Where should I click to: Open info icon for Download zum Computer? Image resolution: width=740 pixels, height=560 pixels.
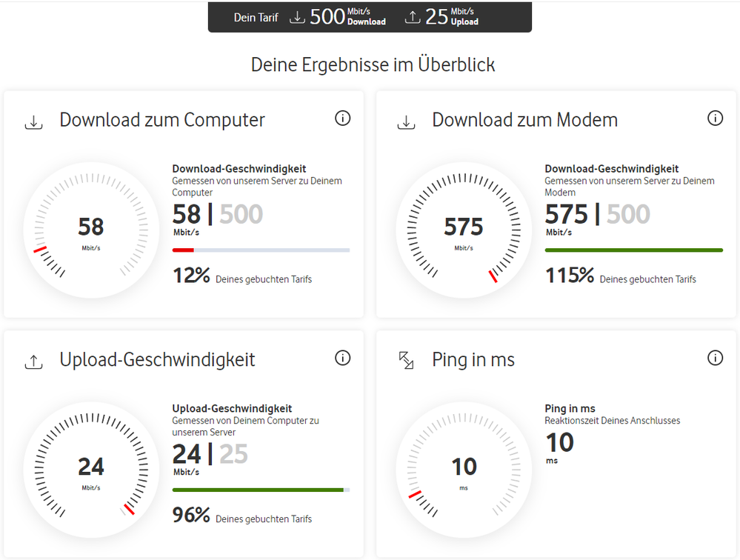pos(342,118)
